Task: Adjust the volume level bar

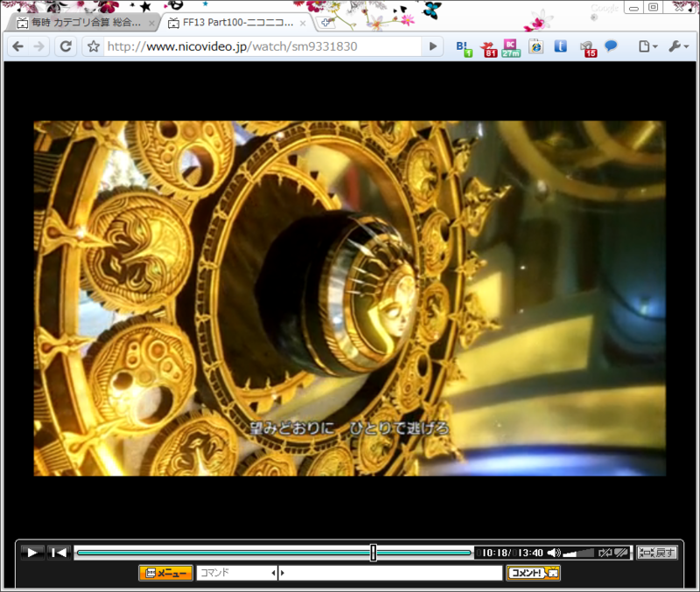Action: 578,554
